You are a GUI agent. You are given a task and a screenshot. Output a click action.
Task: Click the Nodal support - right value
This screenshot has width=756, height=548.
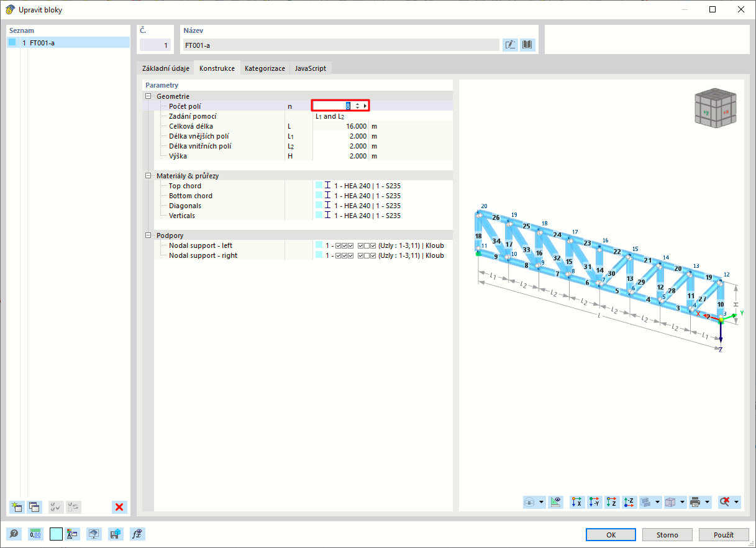point(385,255)
